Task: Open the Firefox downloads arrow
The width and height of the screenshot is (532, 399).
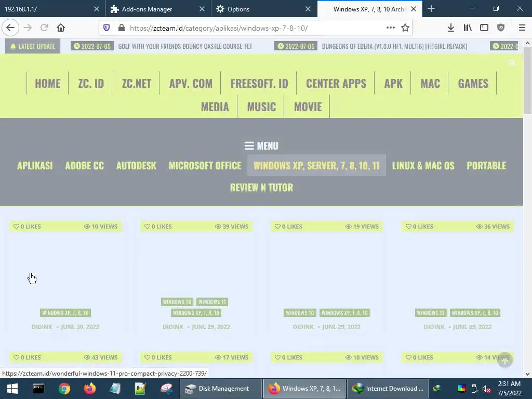Action: [450, 28]
